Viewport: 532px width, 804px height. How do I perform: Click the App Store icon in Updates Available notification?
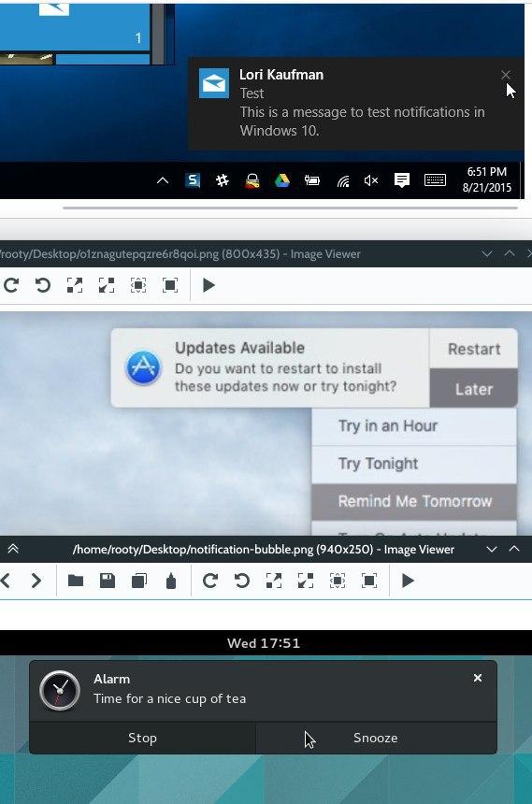pyautogui.click(x=143, y=367)
